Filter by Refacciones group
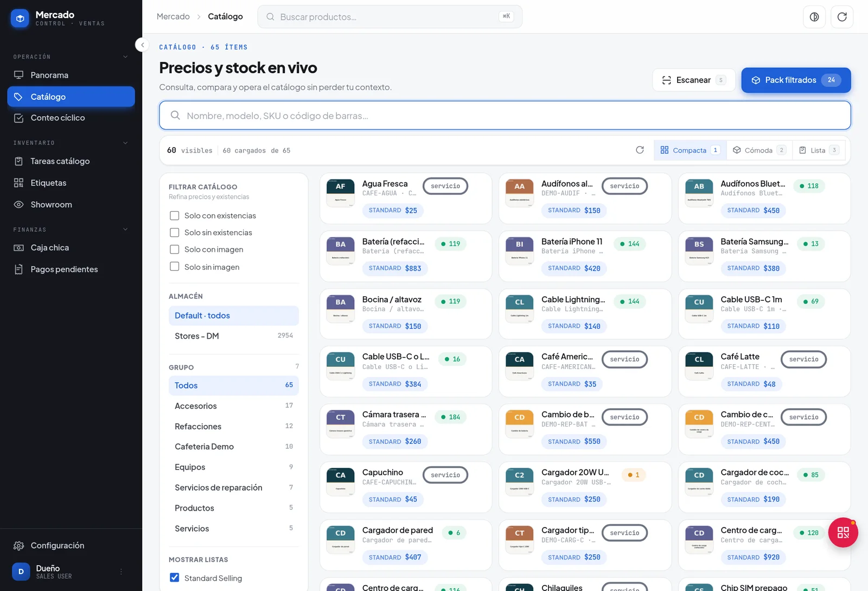This screenshot has width=868, height=591. [234, 427]
